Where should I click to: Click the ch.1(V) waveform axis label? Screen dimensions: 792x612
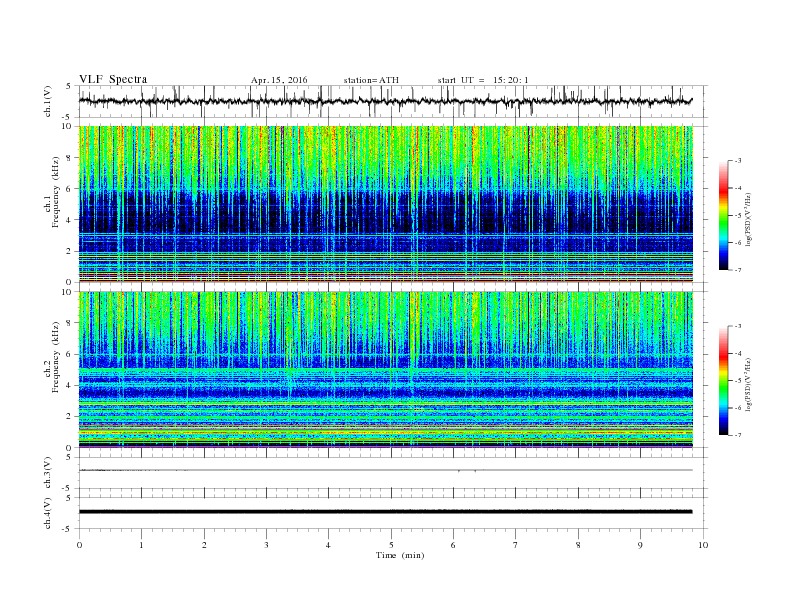point(48,101)
